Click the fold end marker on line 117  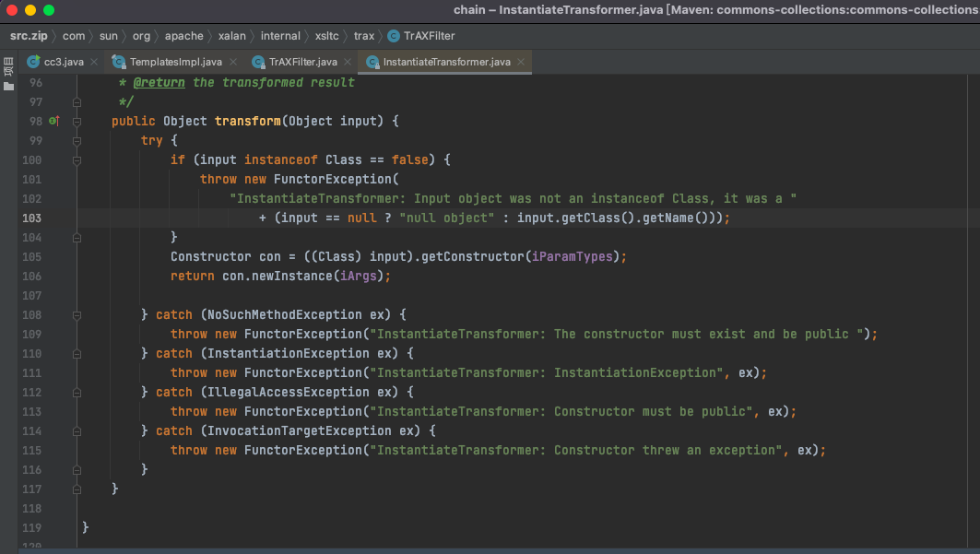77,489
